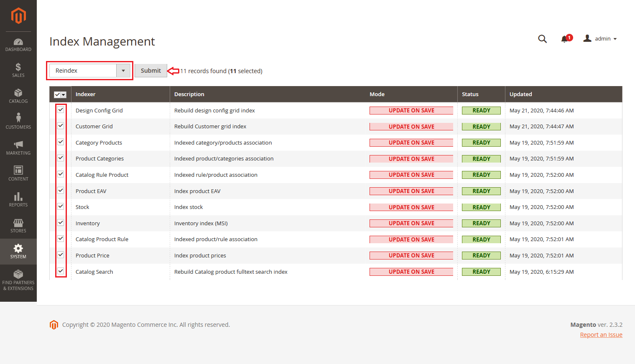Screen dimensions: 635x364
Task: Uncheck the Stock indexer checkbox
Action: pos(61,206)
